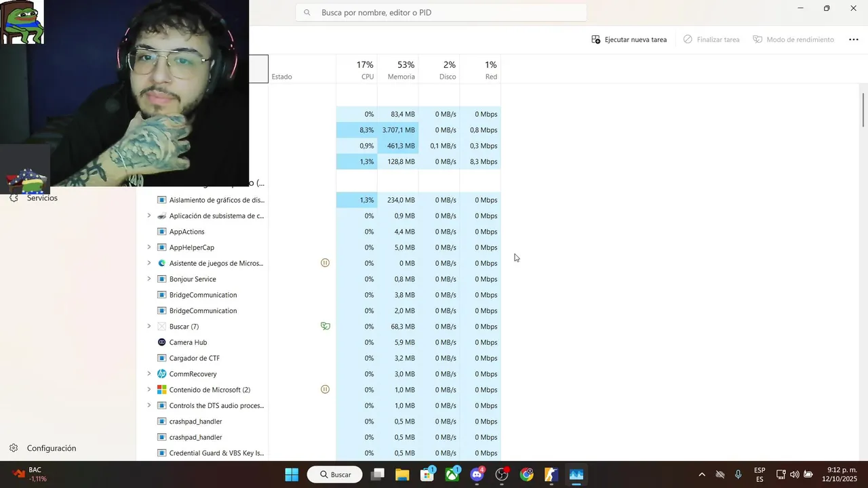Expand the AppHelperCap process group
The height and width of the screenshot is (488, 868).
pyautogui.click(x=149, y=247)
